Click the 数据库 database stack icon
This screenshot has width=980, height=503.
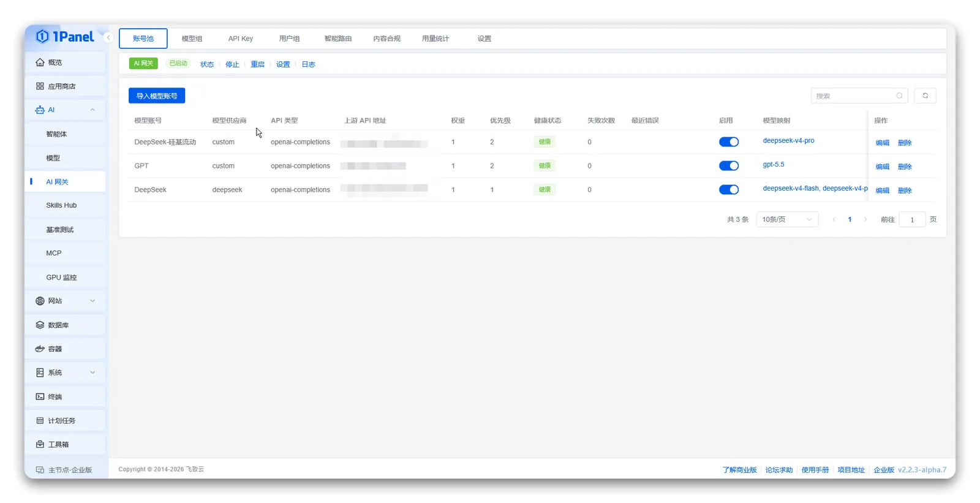click(x=40, y=325)
